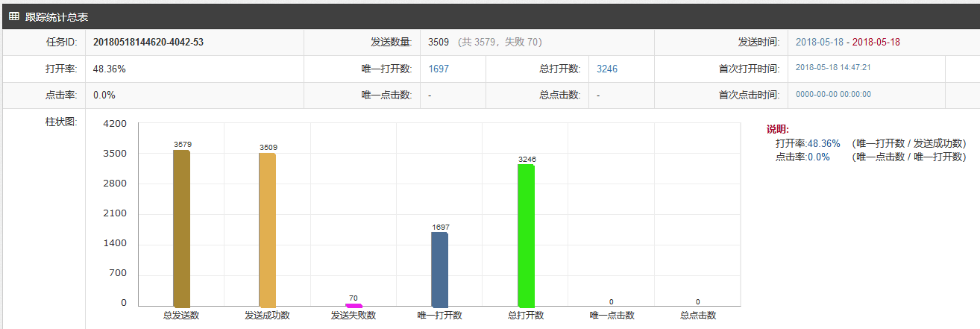Click the 唯一点击数 axis label
This screenshot has width=980, height=329.
coord(612,316)
